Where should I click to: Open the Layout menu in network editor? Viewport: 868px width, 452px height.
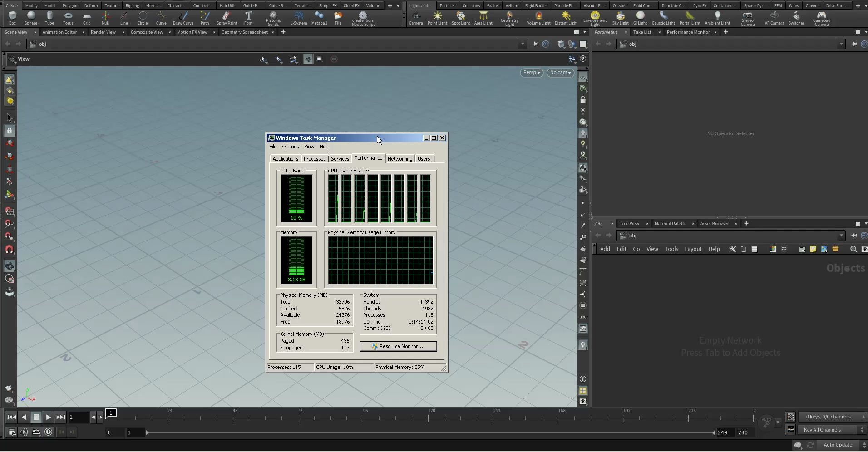(x=693, y=249)
